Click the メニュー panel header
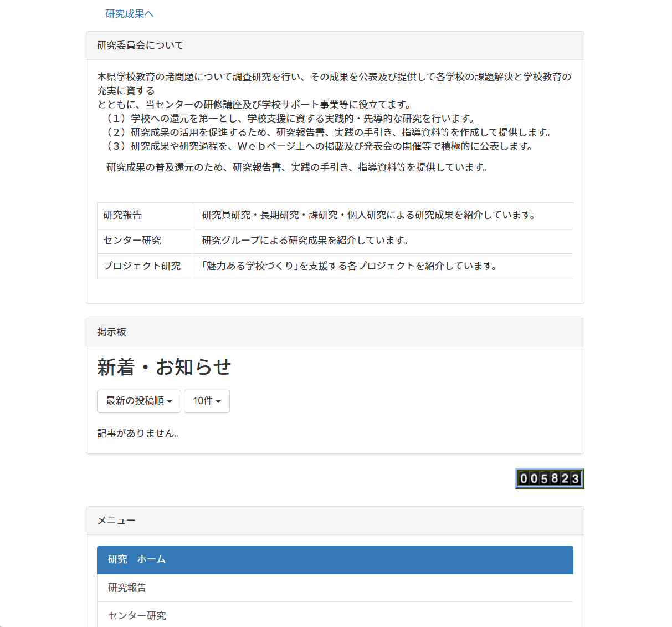The width and height of the screenshot is (672, 627). pyautogui.click(x=115, y=521)
